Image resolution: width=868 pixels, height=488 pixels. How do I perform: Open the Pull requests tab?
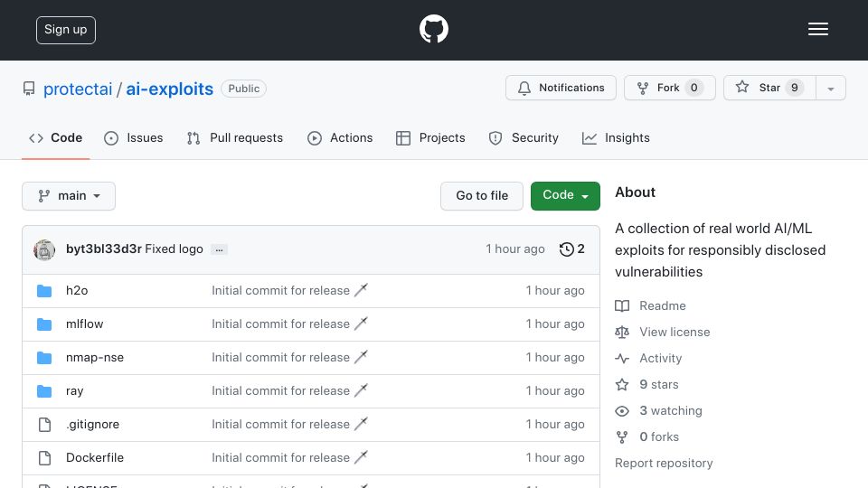(235, 137)
